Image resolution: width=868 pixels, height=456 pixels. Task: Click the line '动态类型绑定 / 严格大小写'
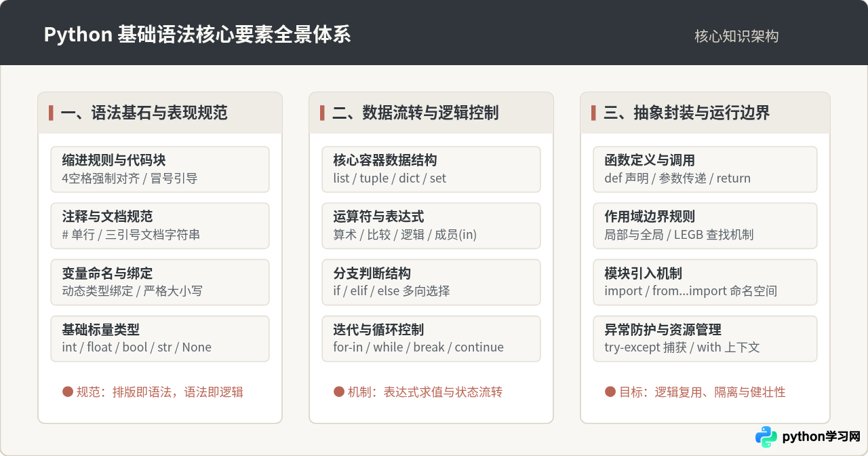click(132, 291)
